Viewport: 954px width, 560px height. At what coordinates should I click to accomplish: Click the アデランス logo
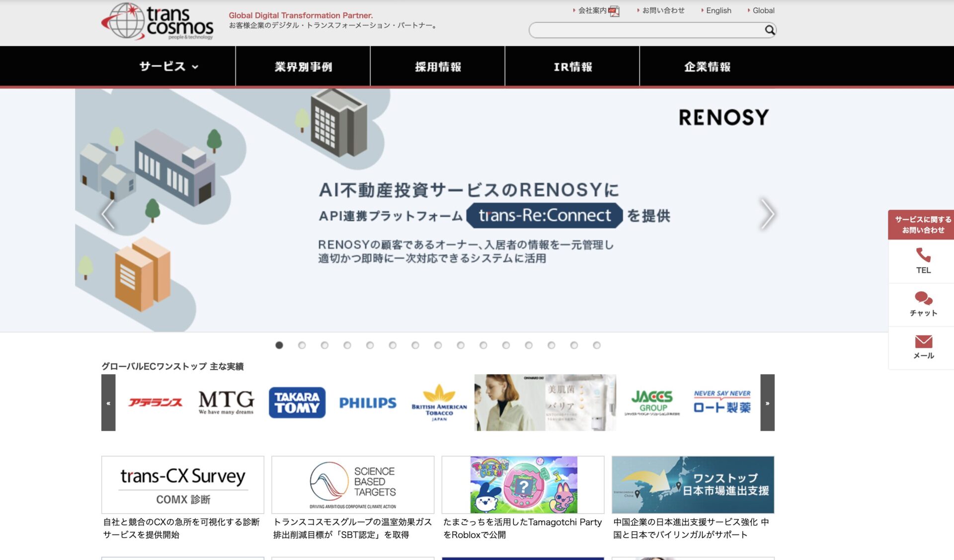156,402
